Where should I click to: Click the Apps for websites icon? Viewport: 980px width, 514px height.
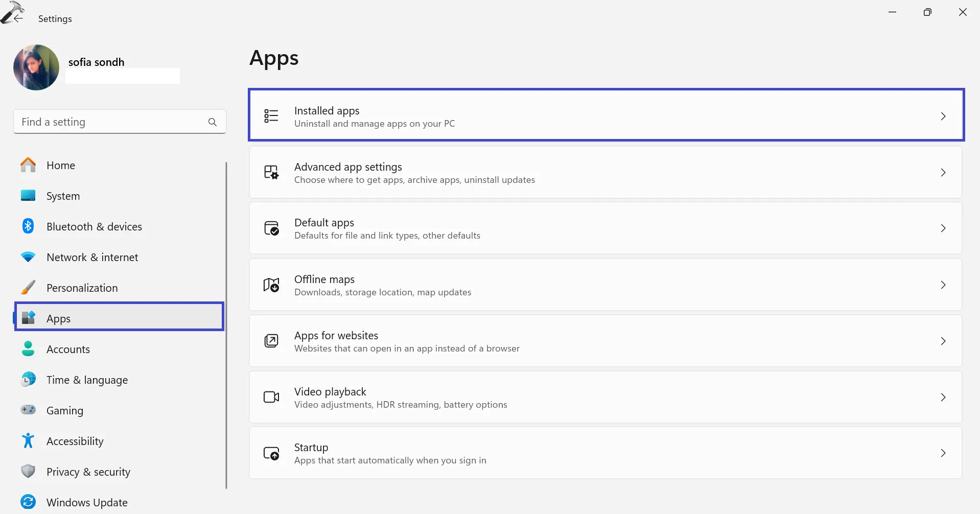(271, 341)
